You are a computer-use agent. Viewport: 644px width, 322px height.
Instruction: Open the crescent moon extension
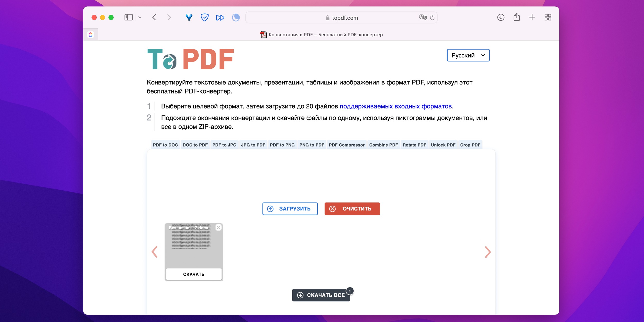[x=236, y=17]
